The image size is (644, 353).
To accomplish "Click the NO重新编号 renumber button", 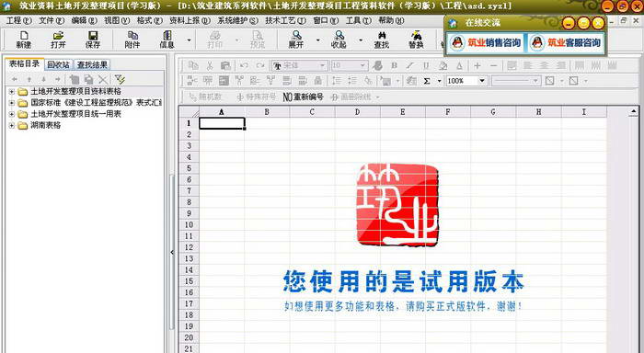I will tap(303, 97).
